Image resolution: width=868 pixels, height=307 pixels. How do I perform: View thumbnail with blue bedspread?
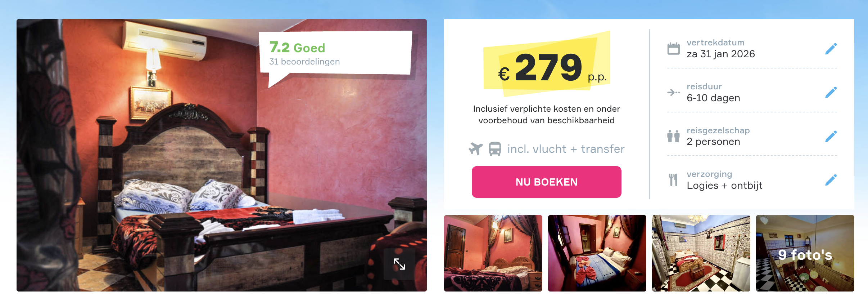597,253
